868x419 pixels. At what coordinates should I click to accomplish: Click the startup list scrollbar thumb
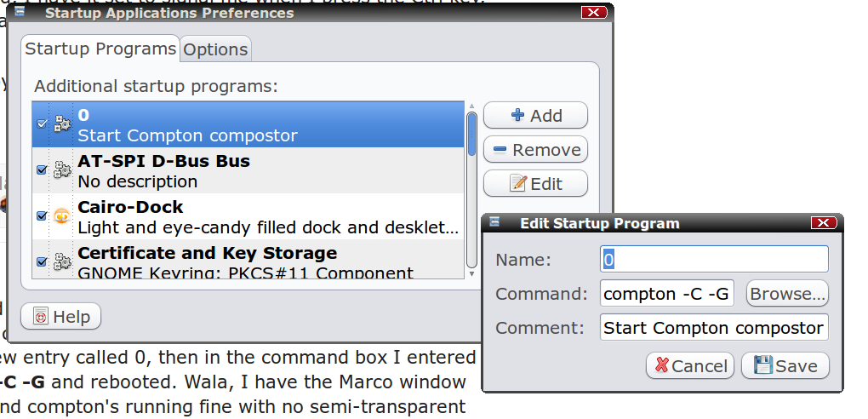471,134
